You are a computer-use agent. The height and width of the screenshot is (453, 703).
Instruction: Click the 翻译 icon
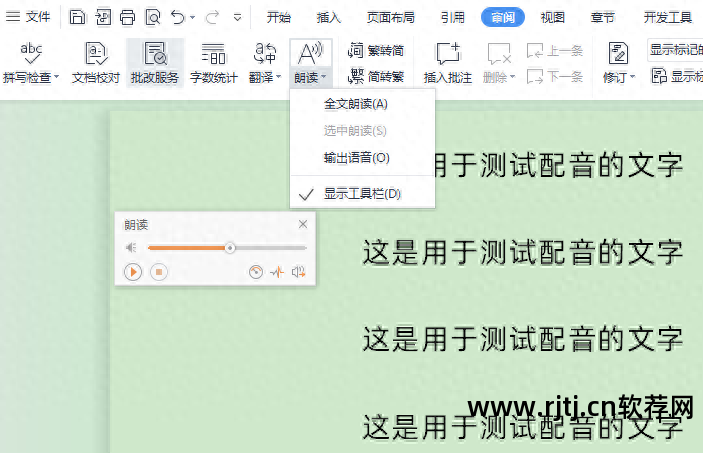(265, 53)
